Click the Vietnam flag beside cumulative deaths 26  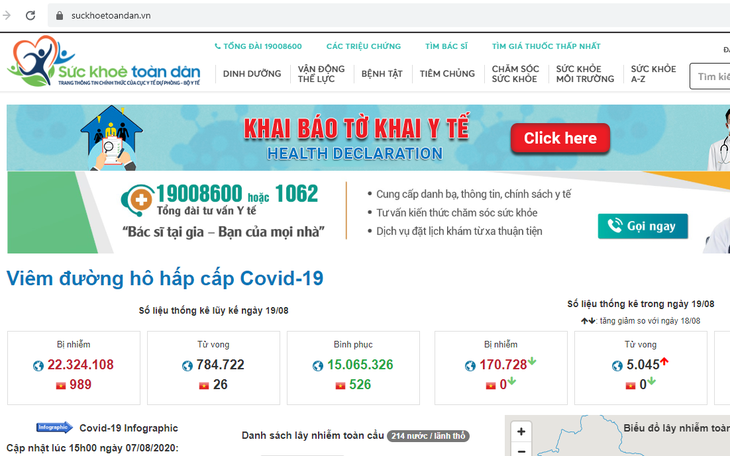point(204,386)
